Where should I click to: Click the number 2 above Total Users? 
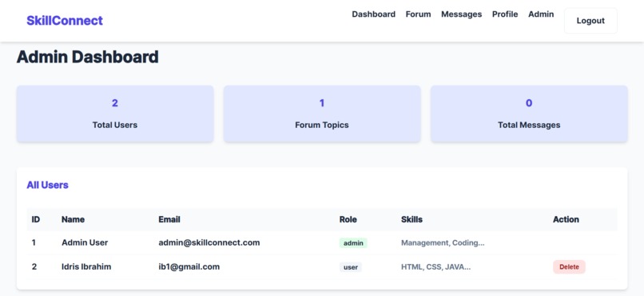point(115,102)
